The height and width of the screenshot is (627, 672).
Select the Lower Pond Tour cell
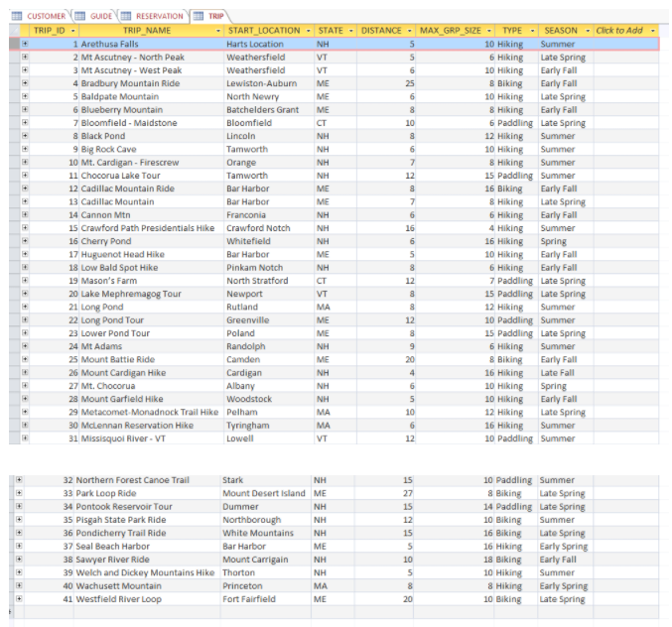151,333
